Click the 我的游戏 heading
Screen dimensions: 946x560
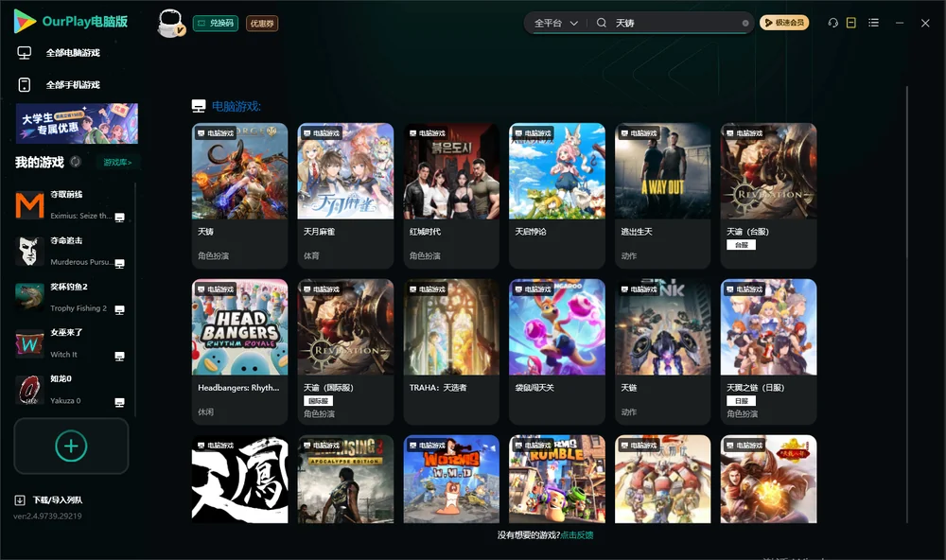(x=39, y=163)
